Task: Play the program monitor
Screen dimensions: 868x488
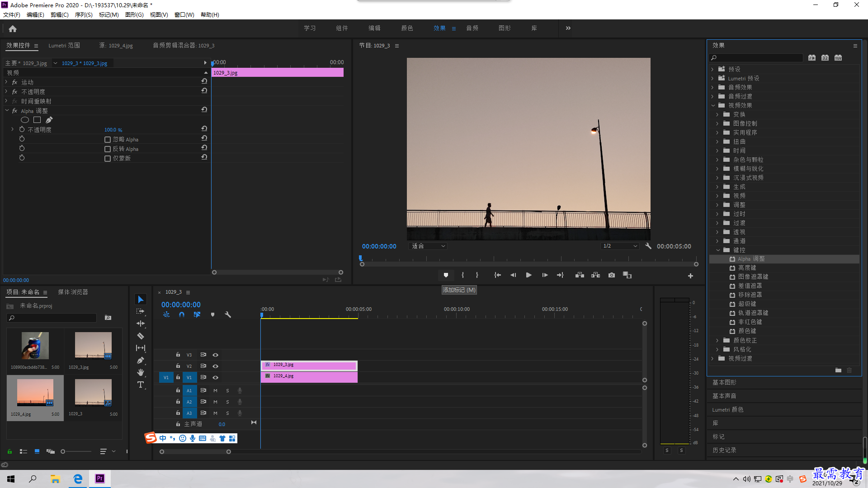Action: pyautogui.click(x=528, y=275)
